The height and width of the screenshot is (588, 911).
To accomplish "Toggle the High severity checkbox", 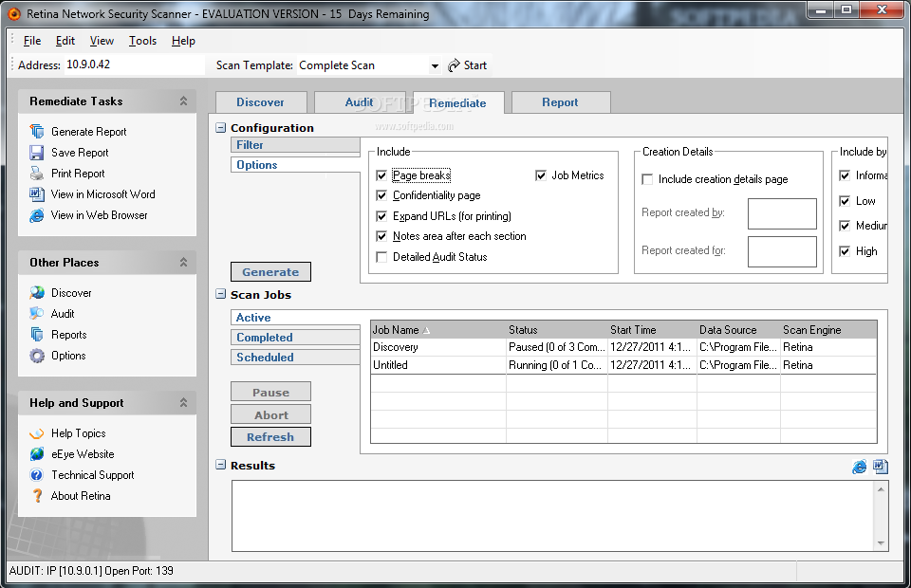I will [x=845, y=251].
